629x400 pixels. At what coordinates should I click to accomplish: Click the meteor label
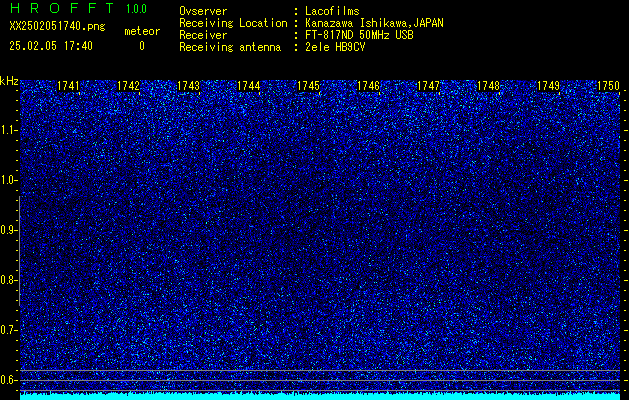(142, 31)
